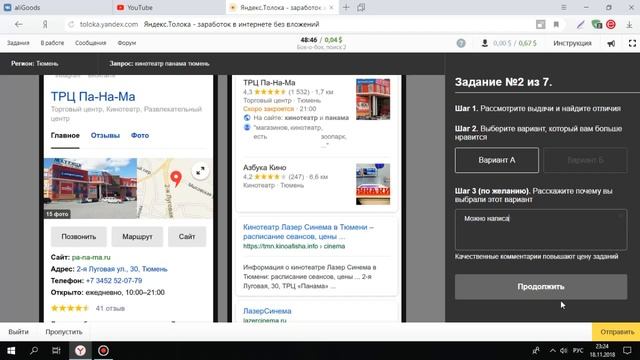
Task: Click the Продолжить button
Action: pos(541,287)
